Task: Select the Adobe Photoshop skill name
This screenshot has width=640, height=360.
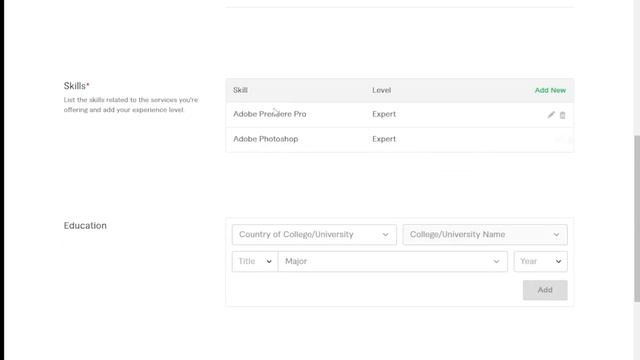Action: [266, 139]
